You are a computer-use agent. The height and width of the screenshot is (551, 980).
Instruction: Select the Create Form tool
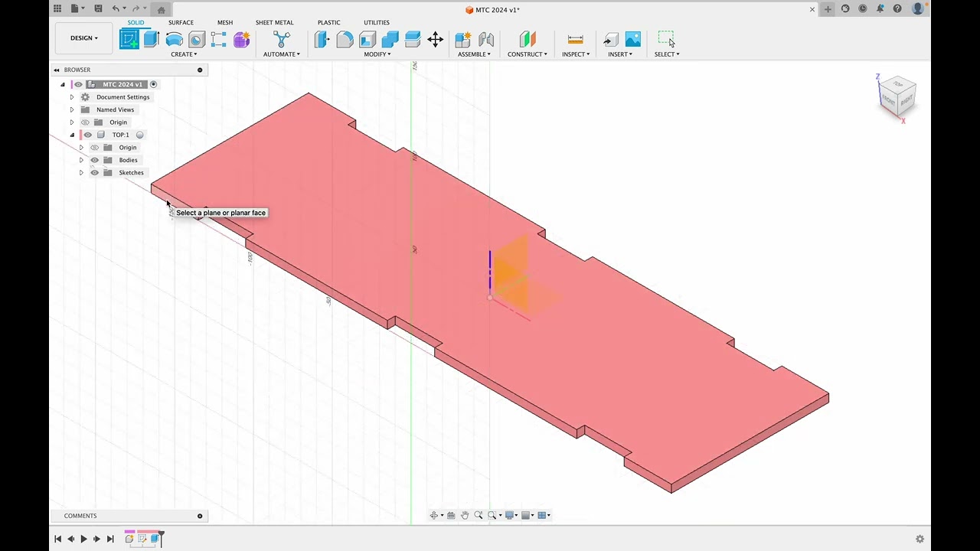(242, 40)
